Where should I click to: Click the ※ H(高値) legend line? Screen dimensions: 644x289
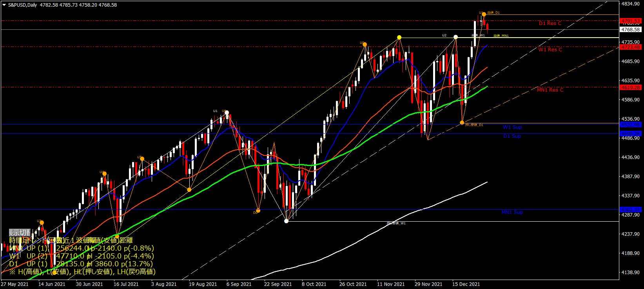(82, 272)
